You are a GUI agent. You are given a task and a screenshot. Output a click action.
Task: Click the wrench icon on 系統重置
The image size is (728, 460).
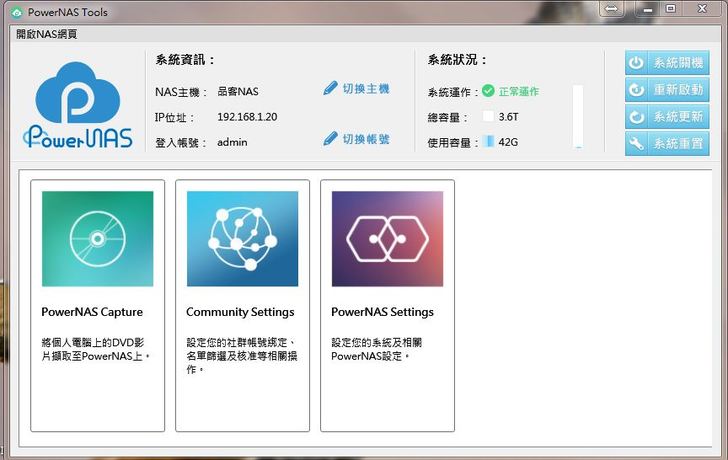pos(636,143)
